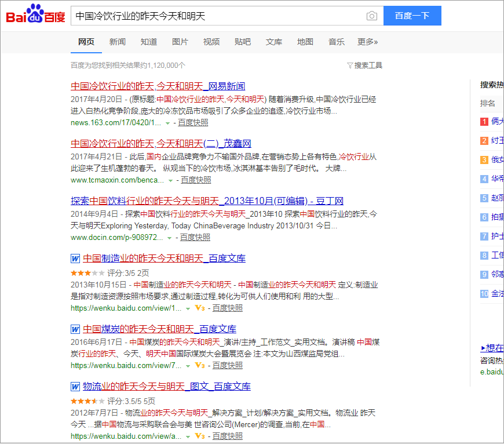Viewport: 504px width, 444px height.
Task: Open the 更多» menu in navigation
Action: [367, 42]
